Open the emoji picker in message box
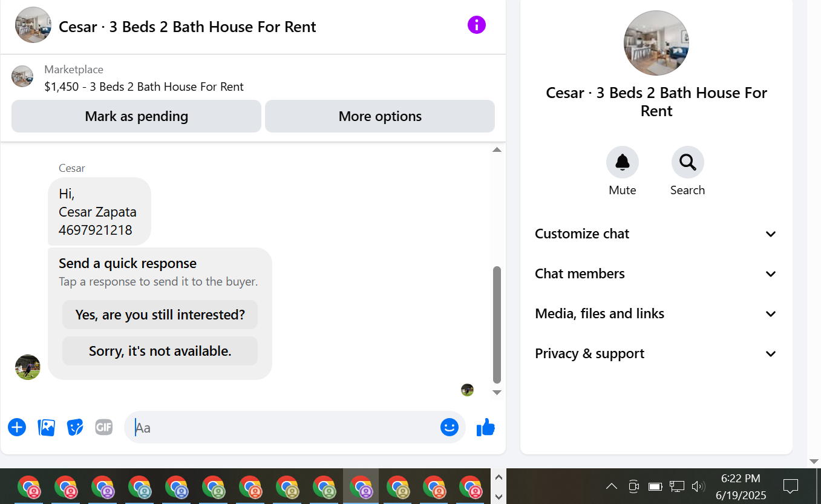 [450, 427]
